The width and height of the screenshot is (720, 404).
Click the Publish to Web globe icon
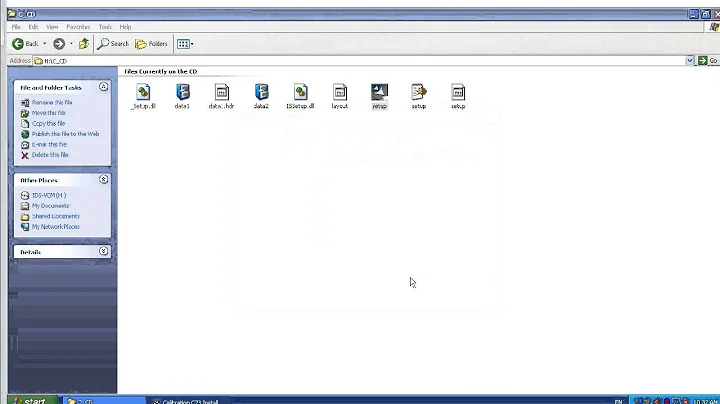pyautogui.click(x=25, y=135)
